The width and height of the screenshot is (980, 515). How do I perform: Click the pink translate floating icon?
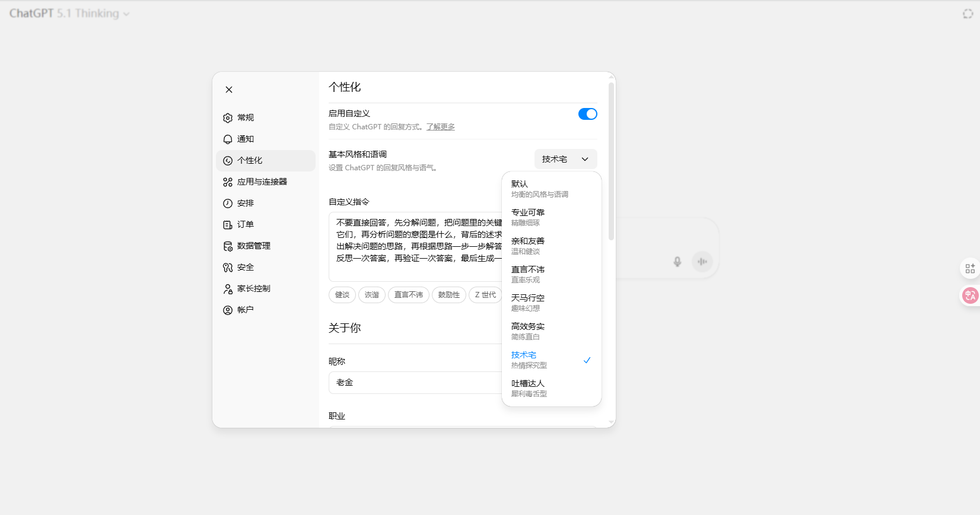point(970,295)
